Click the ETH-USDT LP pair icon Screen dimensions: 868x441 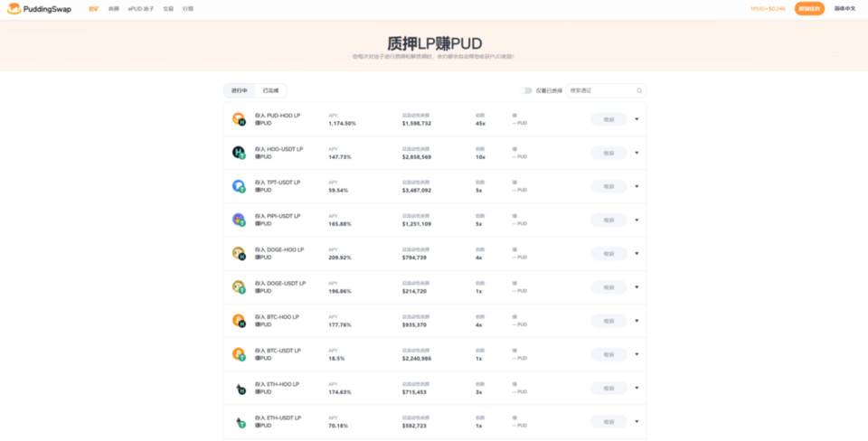239,422
